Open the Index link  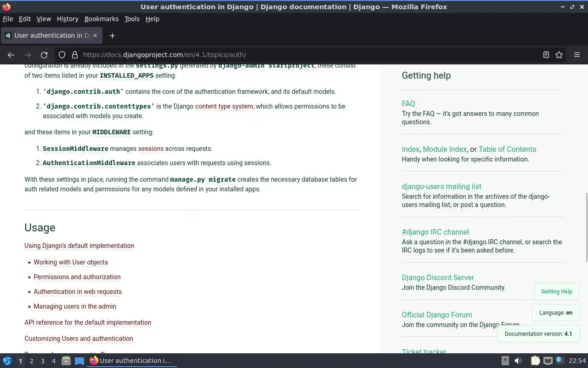tap(410, 149)
